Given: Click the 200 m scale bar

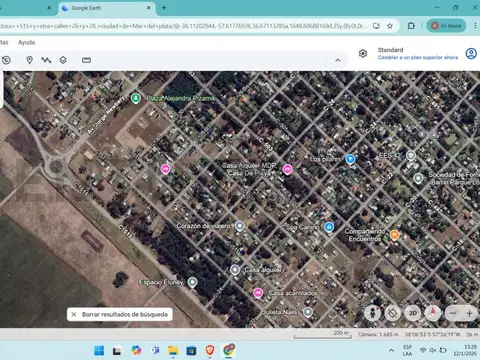Looking at the screenshot, I should click(323, 335).
